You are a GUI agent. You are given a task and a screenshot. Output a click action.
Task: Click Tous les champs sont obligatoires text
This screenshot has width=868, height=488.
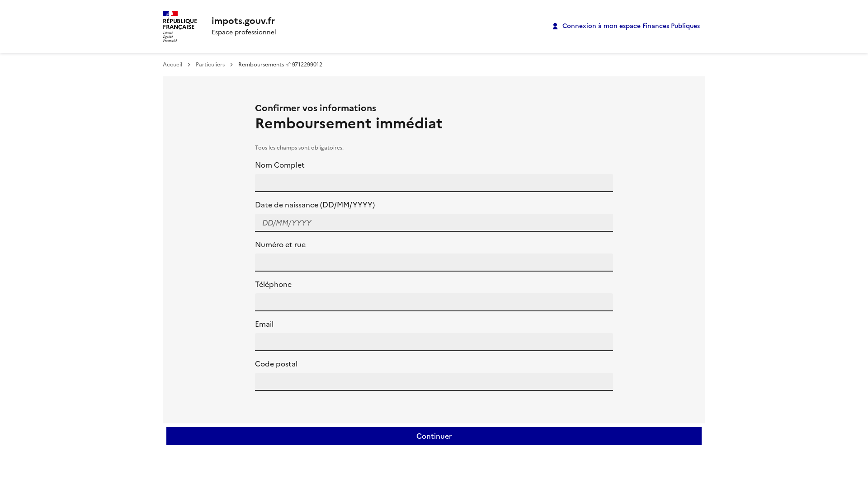pos(299,148)
